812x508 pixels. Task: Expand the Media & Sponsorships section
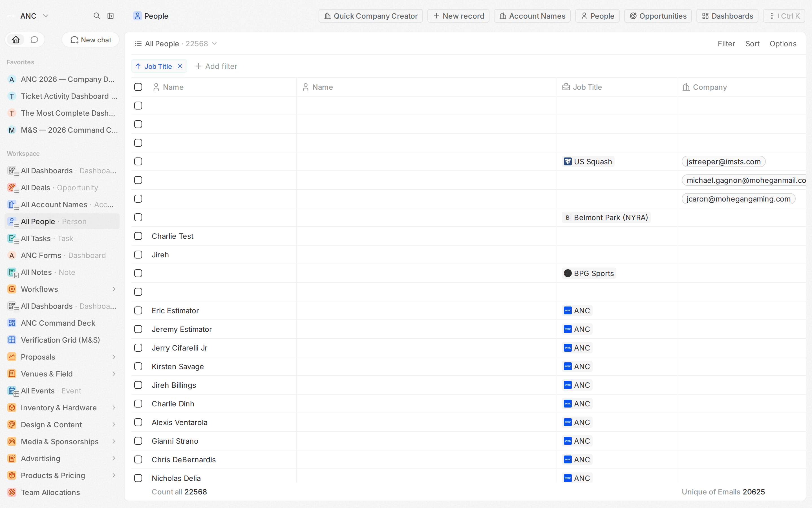(114, 441)
